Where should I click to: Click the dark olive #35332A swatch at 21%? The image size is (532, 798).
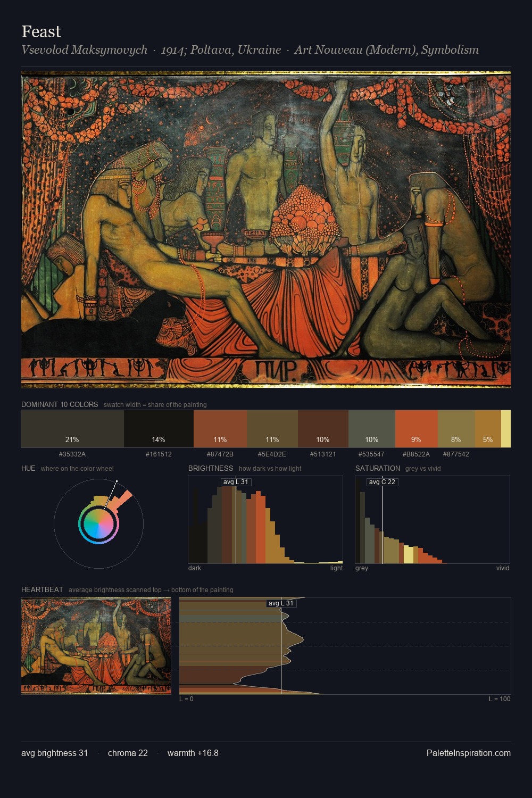coord(72,429)
